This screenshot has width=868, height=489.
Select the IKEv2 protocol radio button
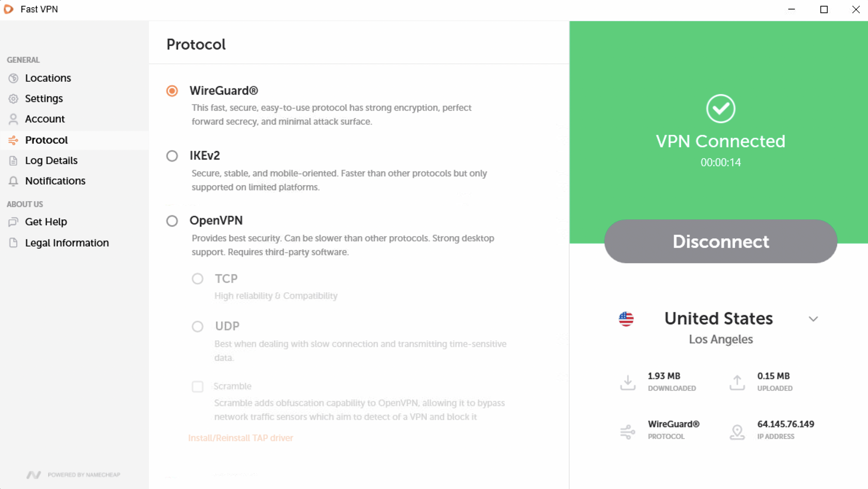[172, 156]
